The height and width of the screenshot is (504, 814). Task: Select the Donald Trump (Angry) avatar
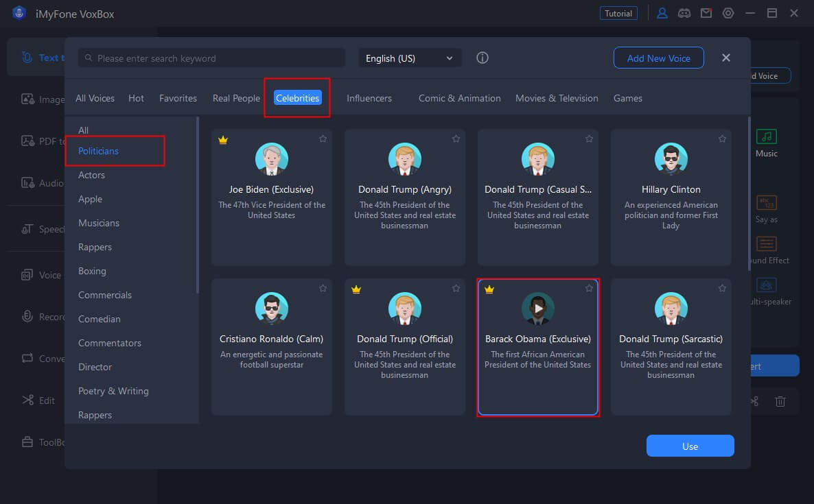click(x=405, y=159)
